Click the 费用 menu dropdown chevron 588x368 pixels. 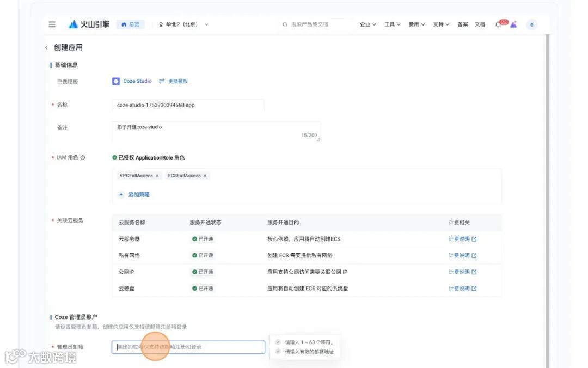click(423, 24)
